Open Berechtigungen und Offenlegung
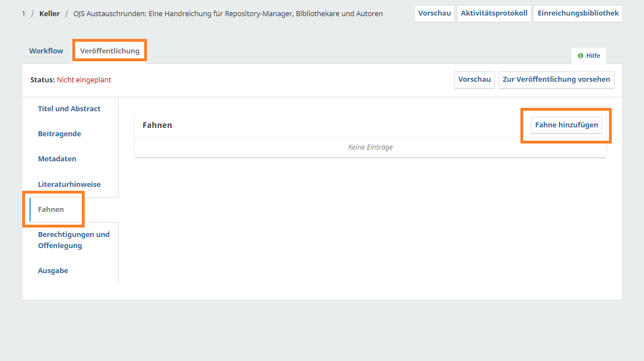 (73, 240)
